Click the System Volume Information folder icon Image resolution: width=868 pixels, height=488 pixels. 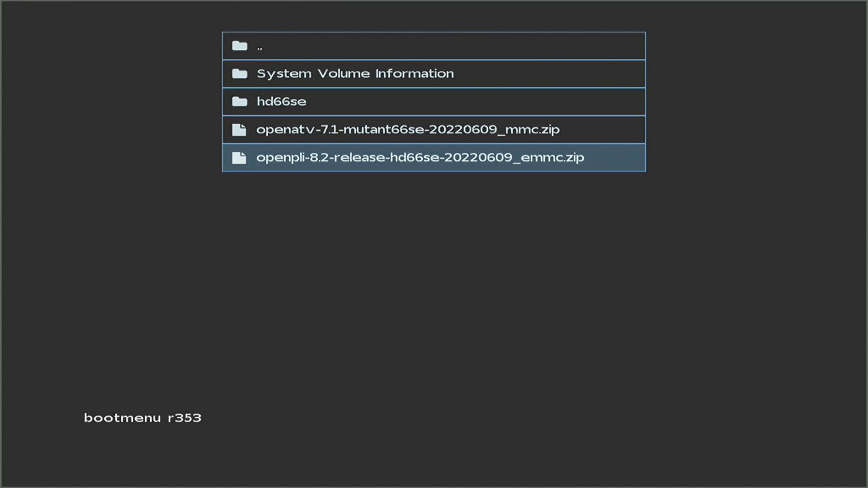(x=240, y=74)
